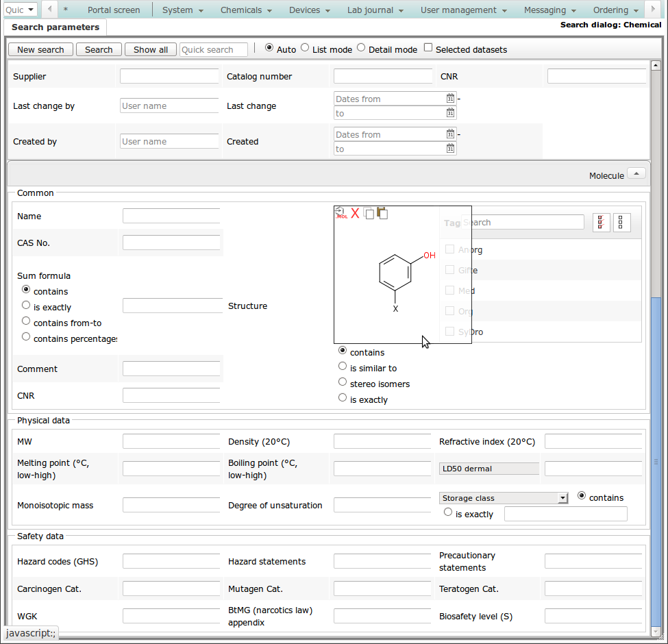Click the Show all button

tap(151, 49)
